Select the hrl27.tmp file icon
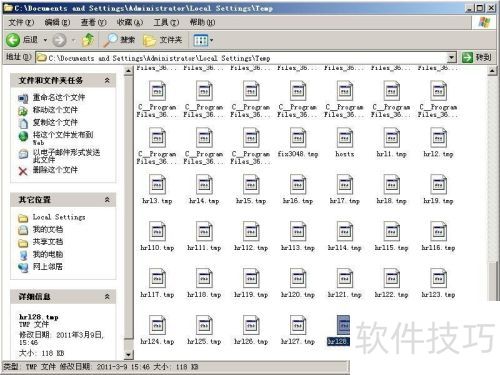Image resolution: width=500 pixels, height=375 pixels. (298, 325)
